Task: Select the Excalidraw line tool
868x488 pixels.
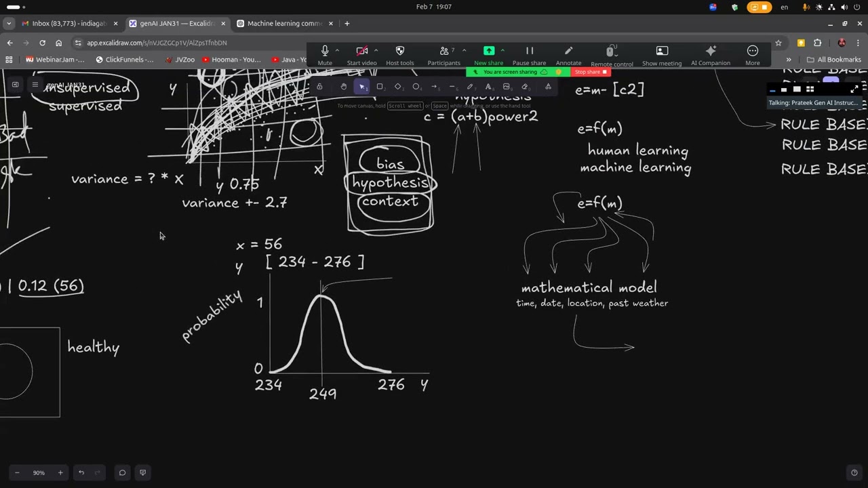Action: pyautogui.click(x=452, y=87)
